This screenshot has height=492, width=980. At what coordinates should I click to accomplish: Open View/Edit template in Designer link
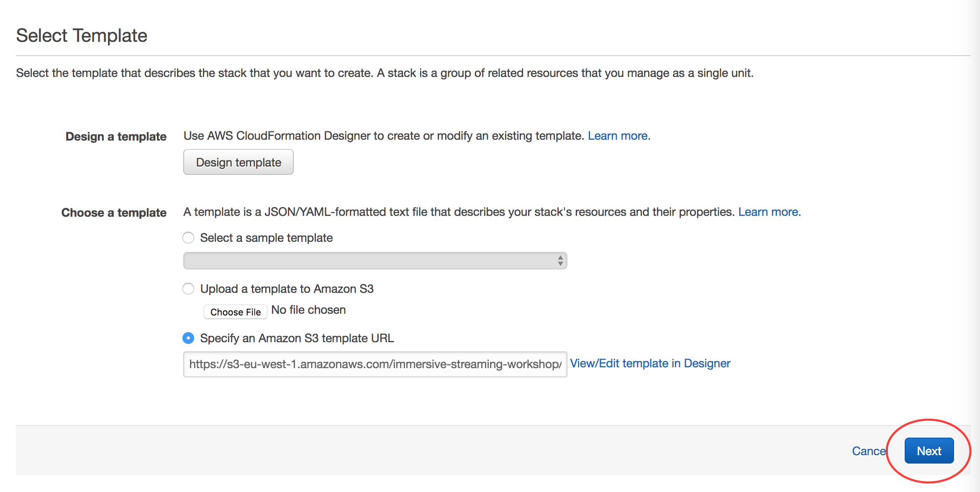pyautogui.click(x=650, y=363)
